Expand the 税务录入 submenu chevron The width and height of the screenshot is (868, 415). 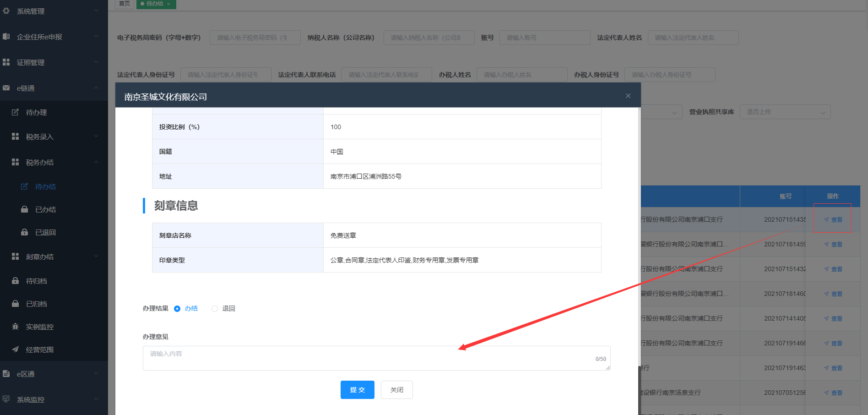coord(96,137)
